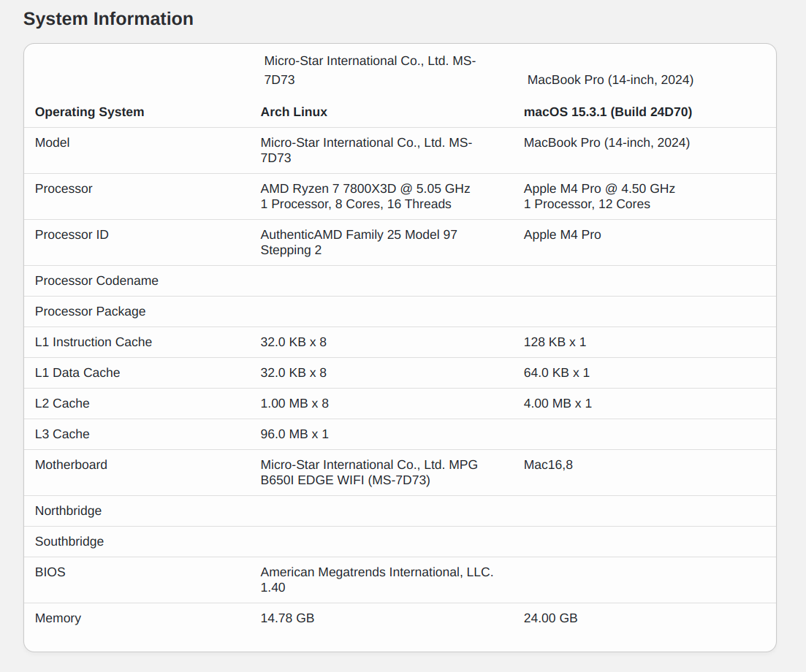
Task: Select '1 Processor, 8 Cores, 16 Threads'
Action: [x=356, y=204]
